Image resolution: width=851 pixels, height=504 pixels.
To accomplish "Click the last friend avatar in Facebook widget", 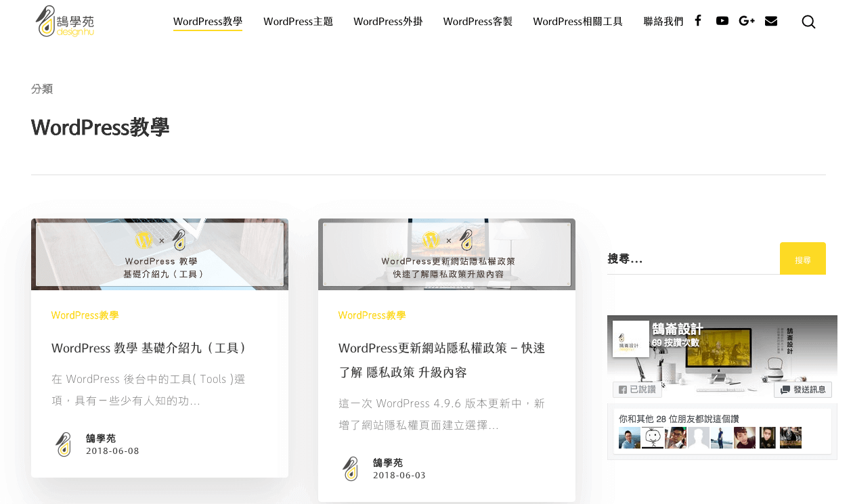I will (791, 438).
